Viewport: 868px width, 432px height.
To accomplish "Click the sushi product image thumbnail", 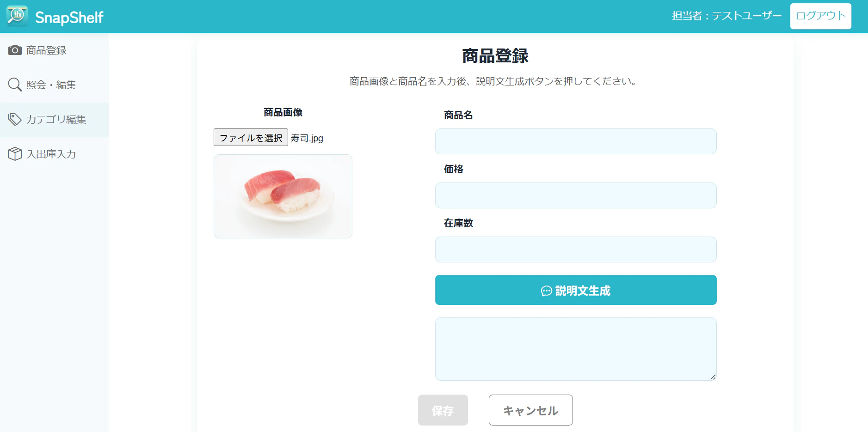I will click(x=283, y=196).
